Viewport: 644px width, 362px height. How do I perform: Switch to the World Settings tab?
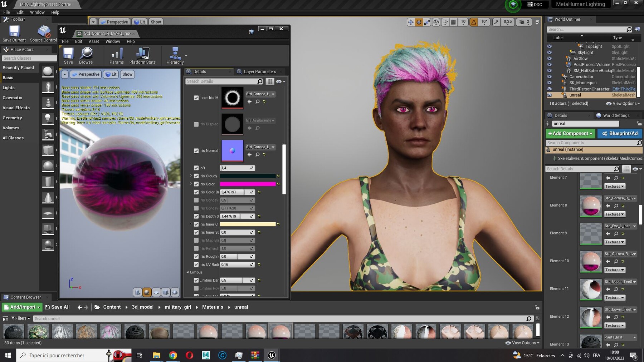point(616,115)
